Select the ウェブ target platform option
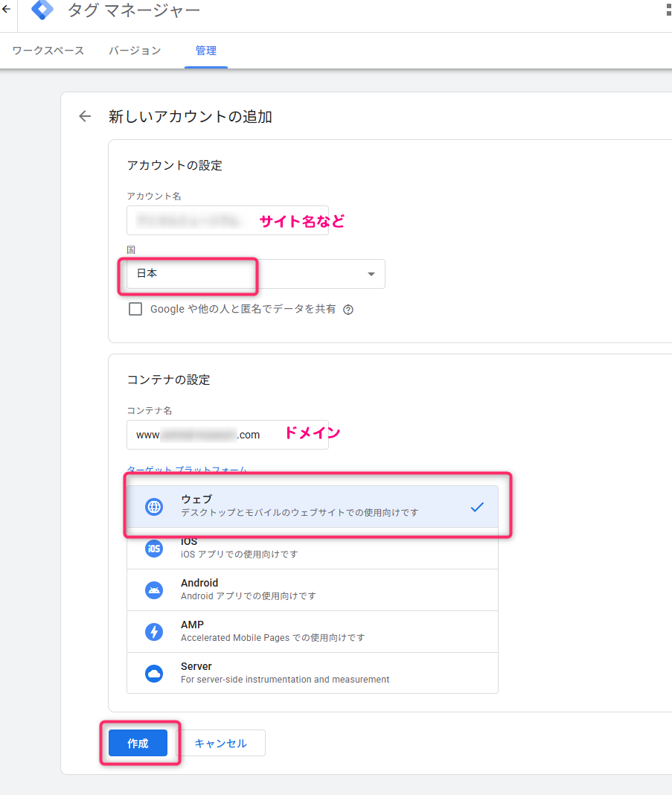Image resolution: width=672 pixels, height=795 pixels. point(313,507)
